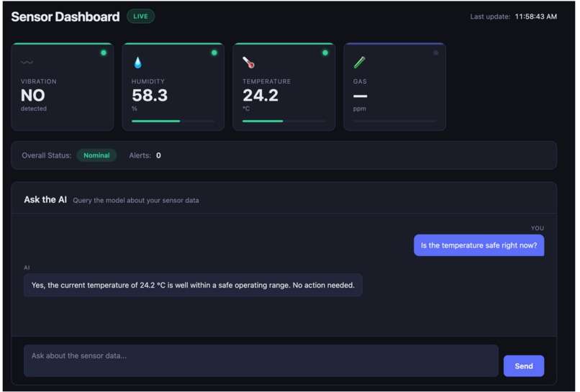Viewport: 580px width, 392px height.
Task: Click the inactive status dot on Gas card
Action: [x=436, y=53]
